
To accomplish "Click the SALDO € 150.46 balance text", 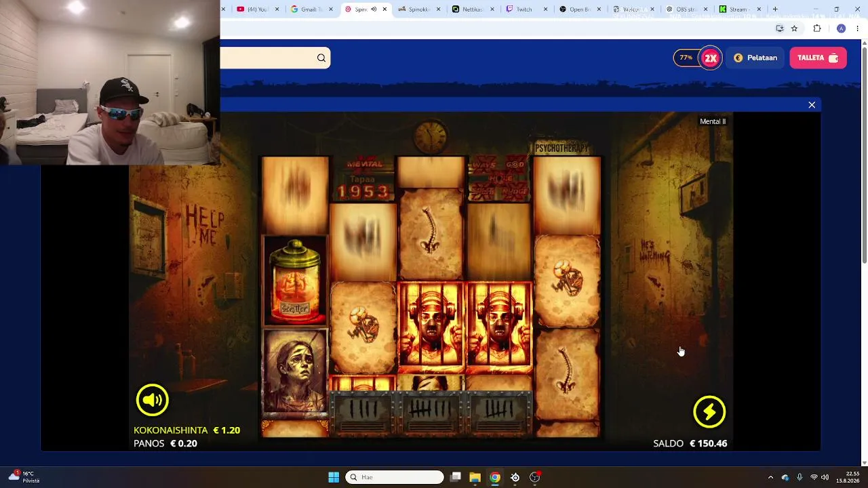I will pyautogui.click(x=690, y=443).
